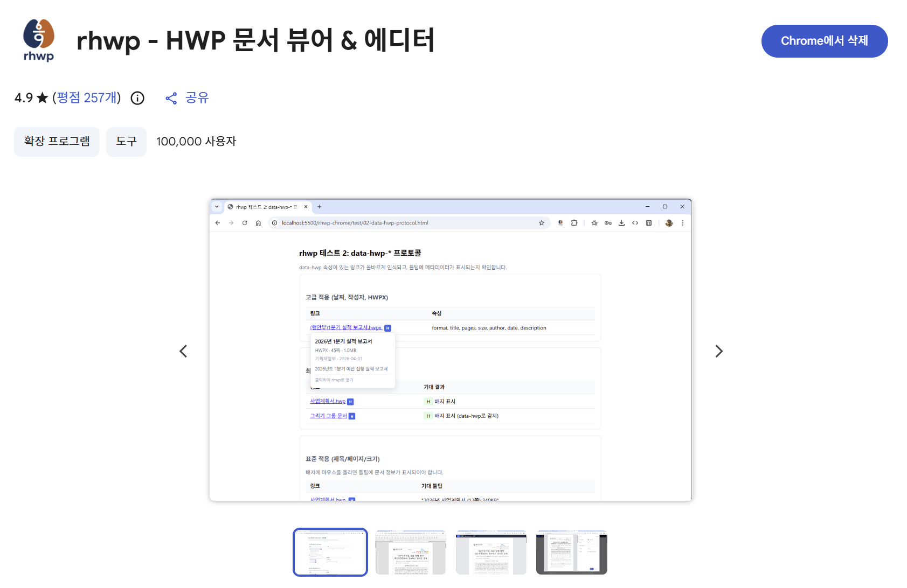Click the heading 'rhwp 테스트 2: data-hwp-* 프로토콜' in the large preview
This screenshot has height=588, width=907.
(x=360, y=253)
